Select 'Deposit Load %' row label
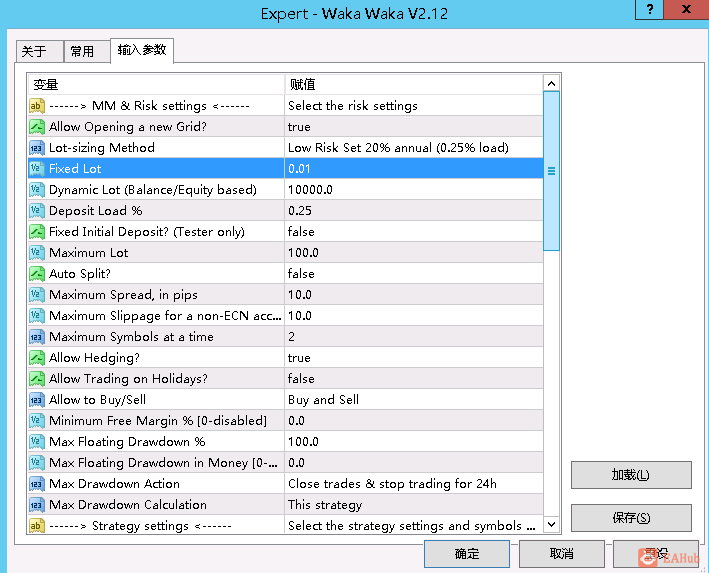709x573 pixels. [x=95, y=211]
